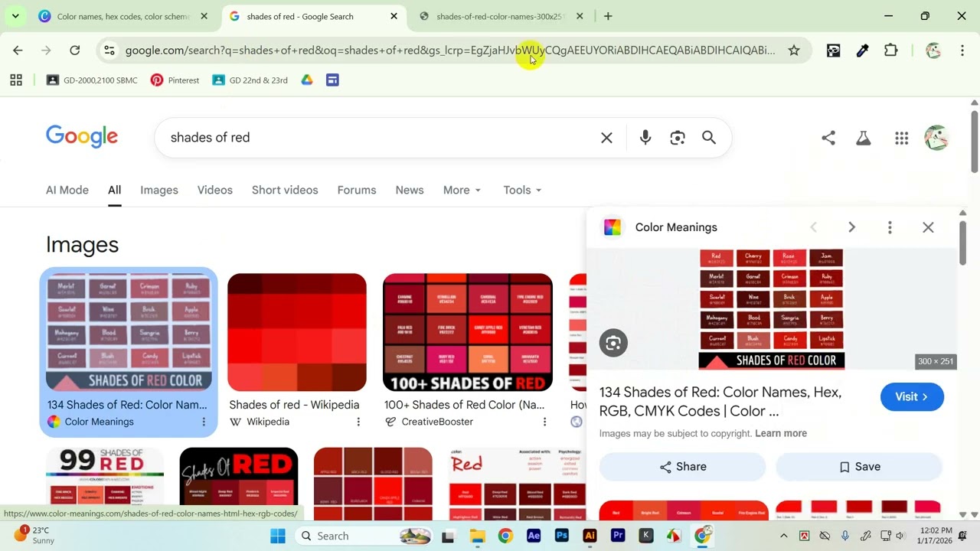Open the tab search dropdown arrow
This screenshot has width=980, height=551.
point(15,16)
